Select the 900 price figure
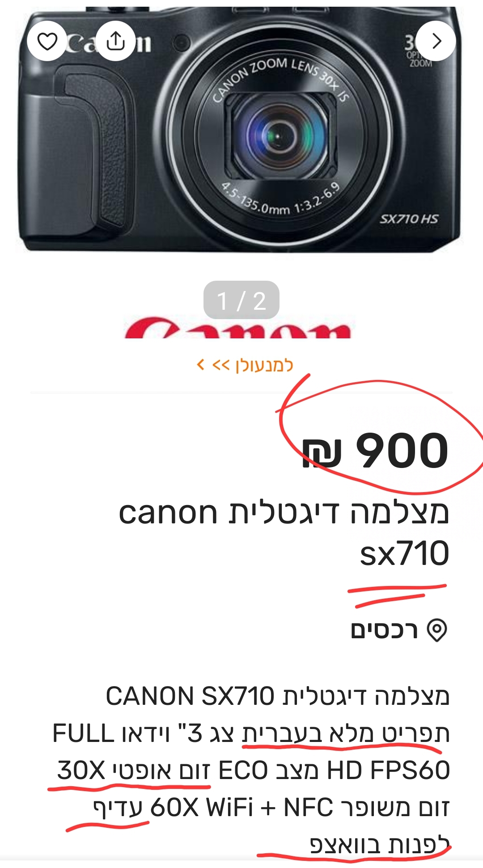The height and width of the screenshot is (868, 483). 402,451
